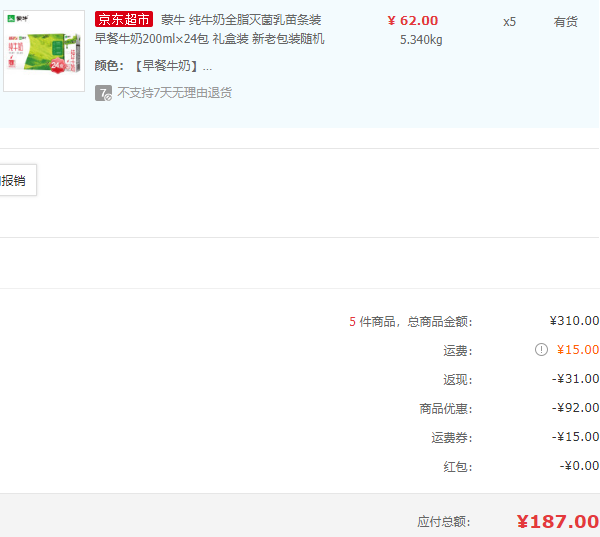
Task: Click the partially visible 报销 button
Action: (x=18, y=180)
